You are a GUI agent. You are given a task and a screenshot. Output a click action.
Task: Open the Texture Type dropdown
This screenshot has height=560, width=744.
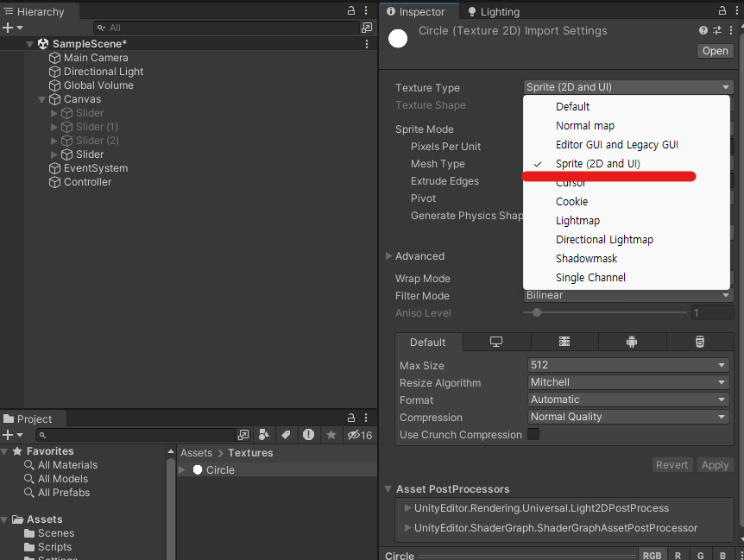(x=627, y=87)
